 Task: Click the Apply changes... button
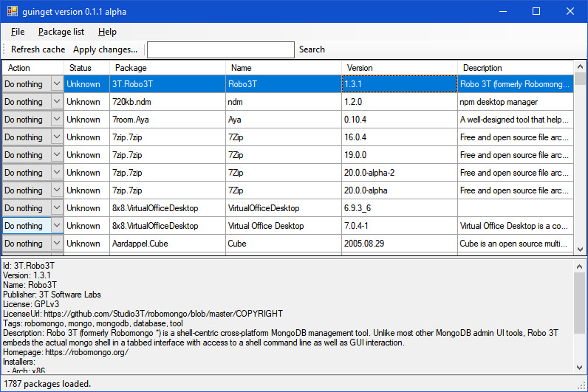coord(105,49)
